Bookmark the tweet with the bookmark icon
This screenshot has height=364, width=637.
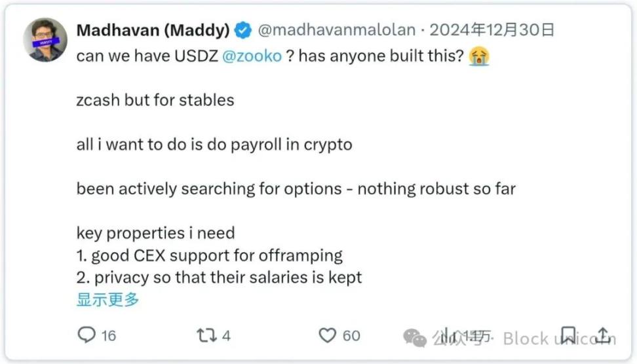coord(569,335)
